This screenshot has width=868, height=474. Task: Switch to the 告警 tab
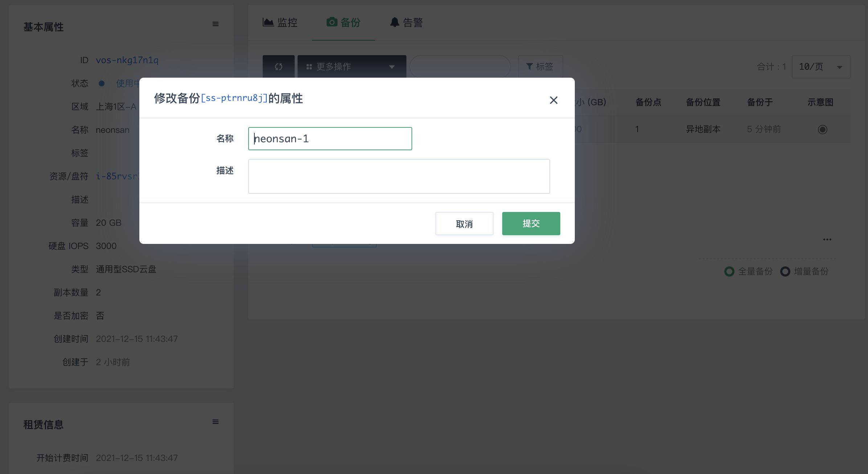pyautogui.click(x=406, y=23)
